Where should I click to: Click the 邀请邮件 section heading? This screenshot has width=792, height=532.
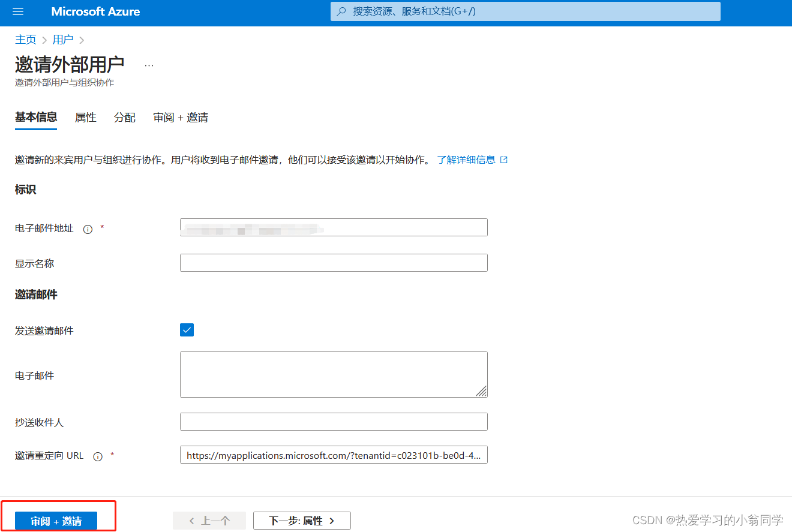(x=36, y=294)
